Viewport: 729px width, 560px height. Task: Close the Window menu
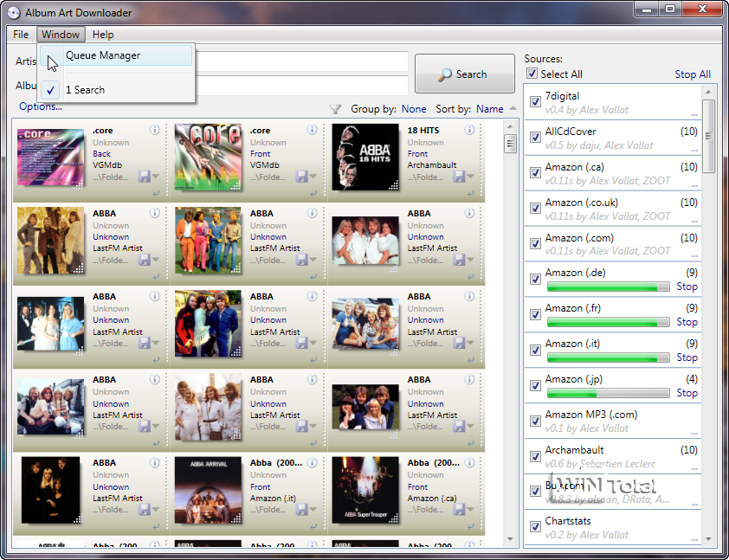click(x=61, y=35)
